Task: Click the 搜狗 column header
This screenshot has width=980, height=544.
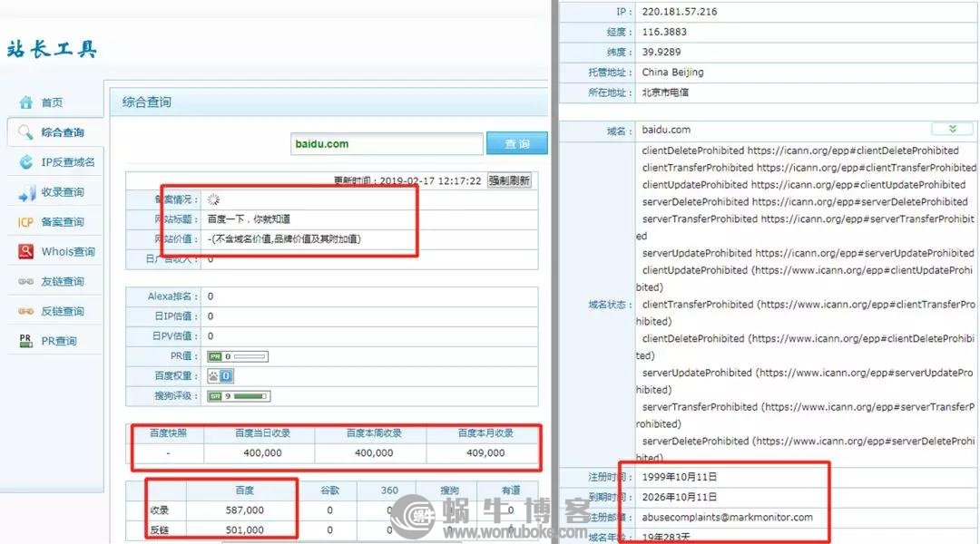Action: [449, 491]
